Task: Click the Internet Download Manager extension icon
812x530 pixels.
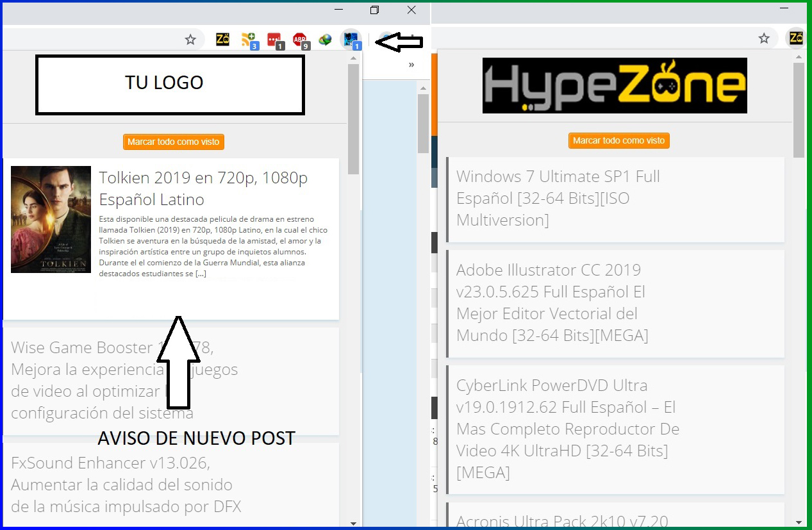Action: tap(326, 40)
